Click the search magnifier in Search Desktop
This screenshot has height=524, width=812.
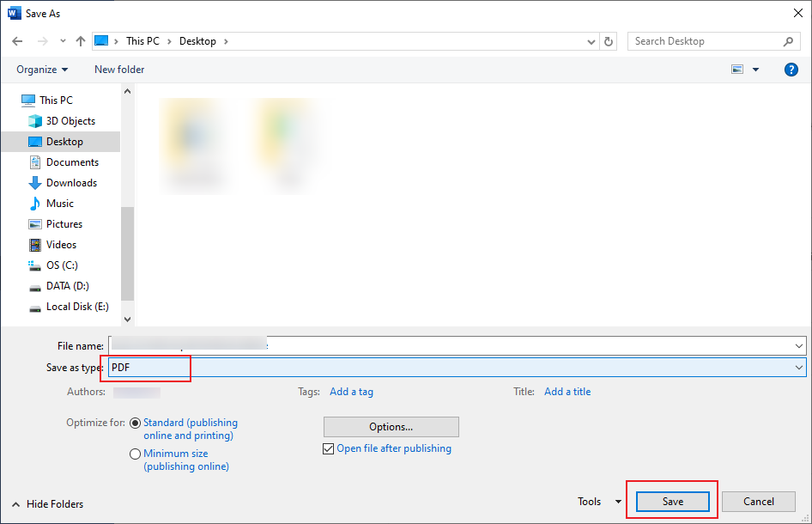[x=788, y=40]
